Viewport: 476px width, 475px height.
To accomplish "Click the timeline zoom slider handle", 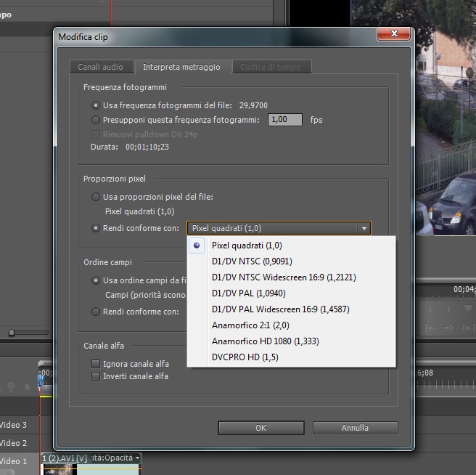I will (x=12, y=333).
